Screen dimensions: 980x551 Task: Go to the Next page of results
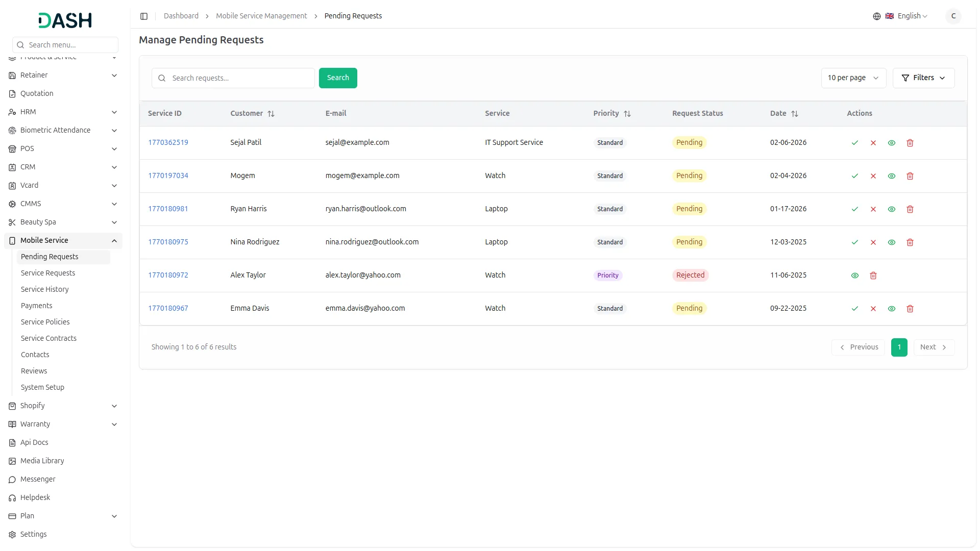pyautogui.click(x=934, y=347)
